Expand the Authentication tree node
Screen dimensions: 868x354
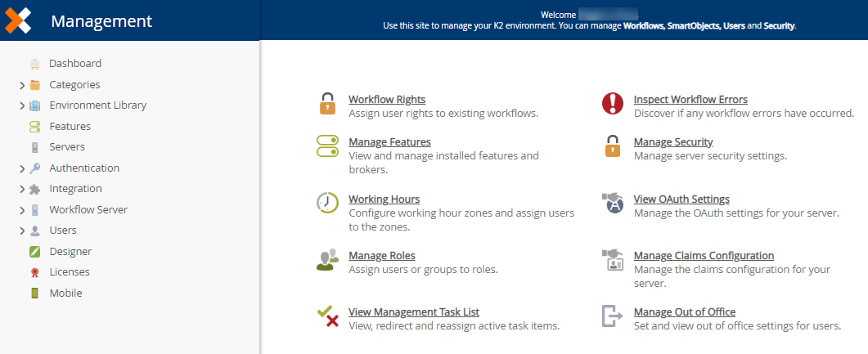tap(22, 168)
